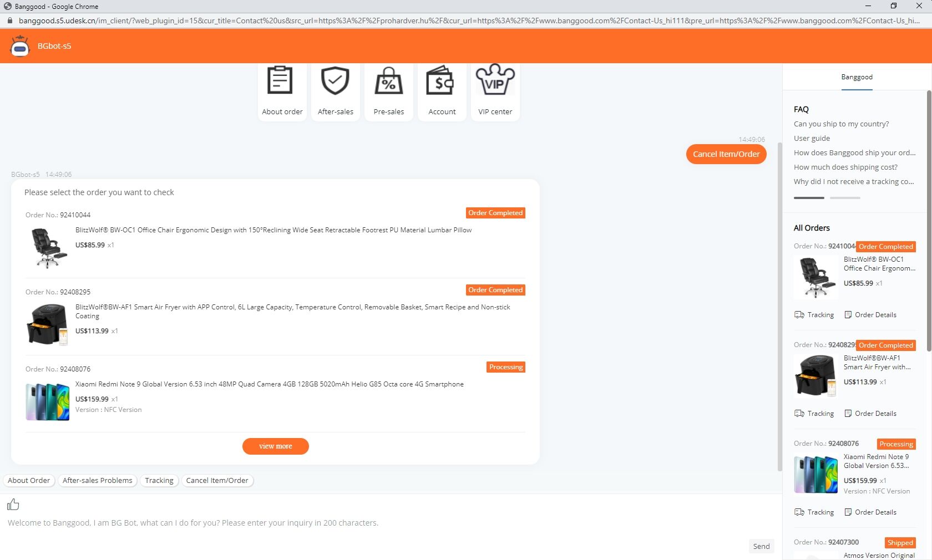
Task: Click the thumbs-up feedback icon
Action: point(13,504)
